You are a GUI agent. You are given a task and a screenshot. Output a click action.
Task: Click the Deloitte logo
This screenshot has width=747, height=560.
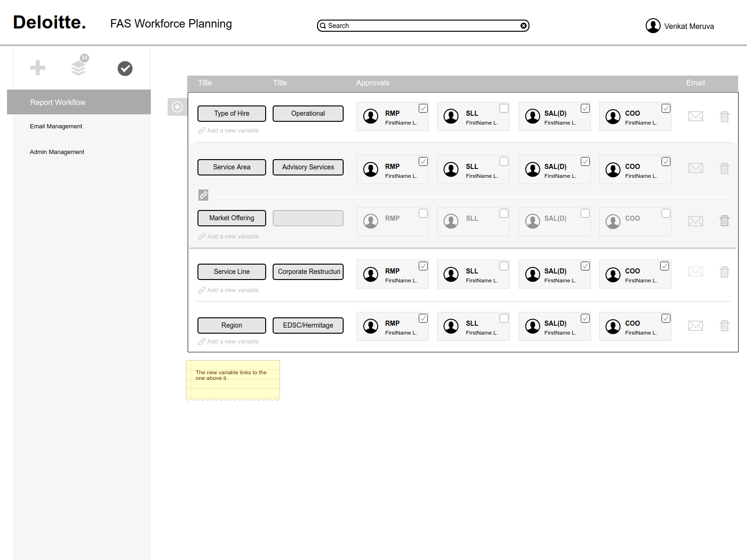[x=49, y=22]
